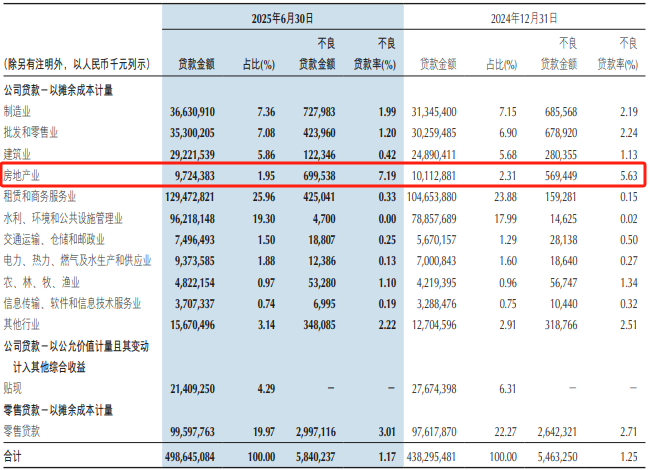Click the 电力、热力、燃气及水生产和供应业 row label
Image resolution: width=650 pixels, height=470 pixels.
[x=75, y=261]
